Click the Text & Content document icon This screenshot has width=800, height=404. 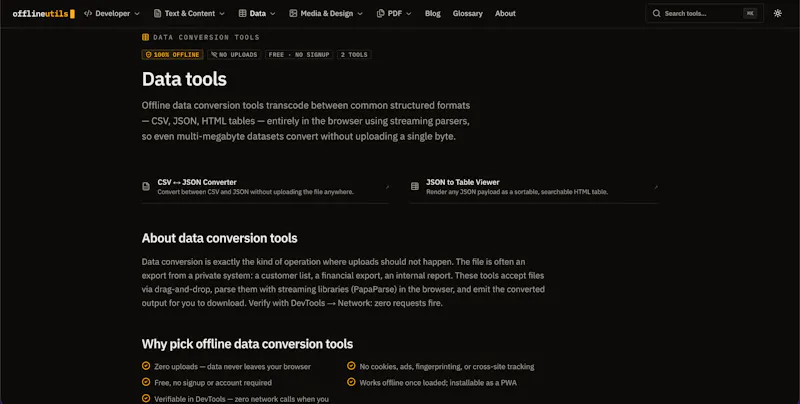[x=158, y=13]
